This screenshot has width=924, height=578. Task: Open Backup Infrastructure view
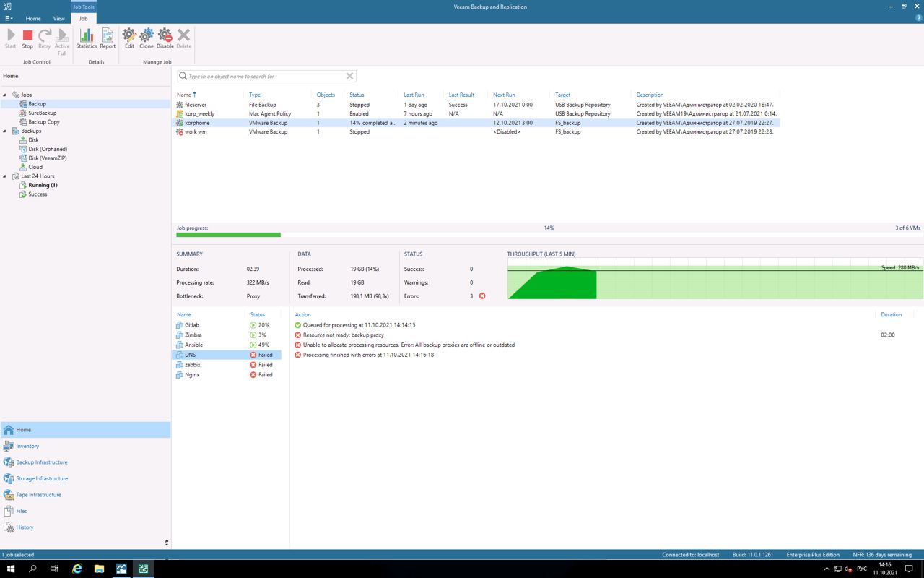coord(85,462)
